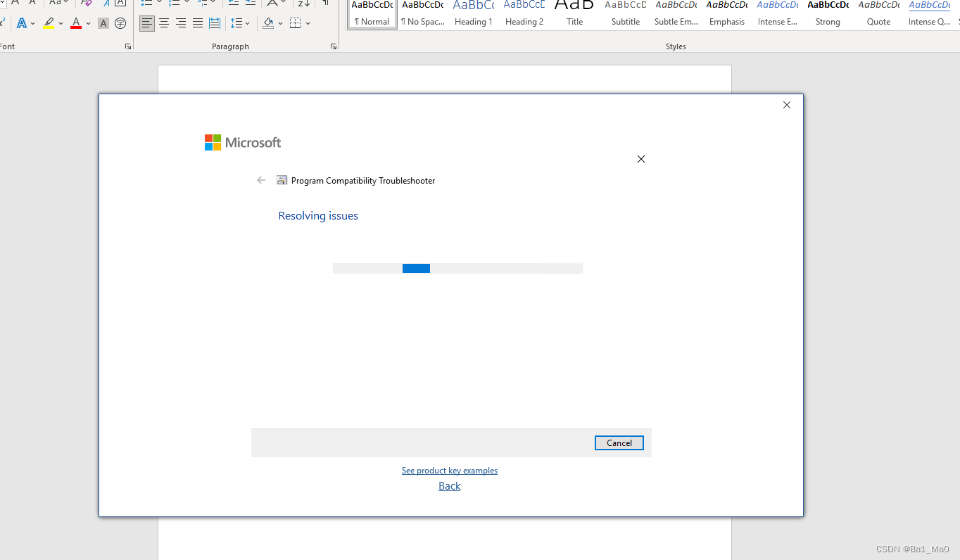960x560 pixels.
Task: Open the Font dialog launcher
Action: coord(127,46)
